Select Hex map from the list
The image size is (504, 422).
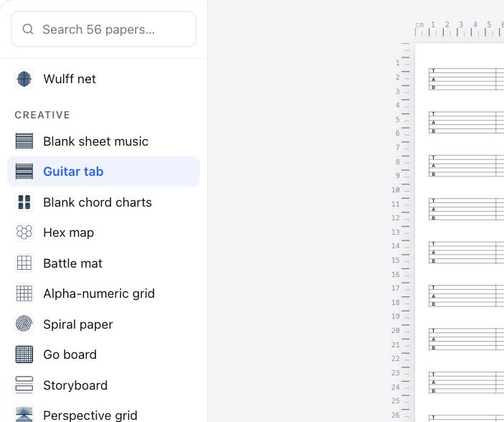[x=103, y=233]
